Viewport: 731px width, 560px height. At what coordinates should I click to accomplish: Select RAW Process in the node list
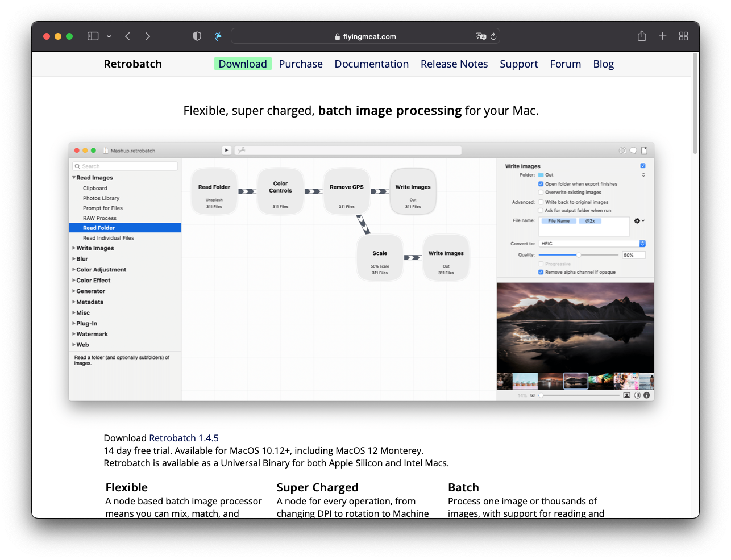(99, 218)
